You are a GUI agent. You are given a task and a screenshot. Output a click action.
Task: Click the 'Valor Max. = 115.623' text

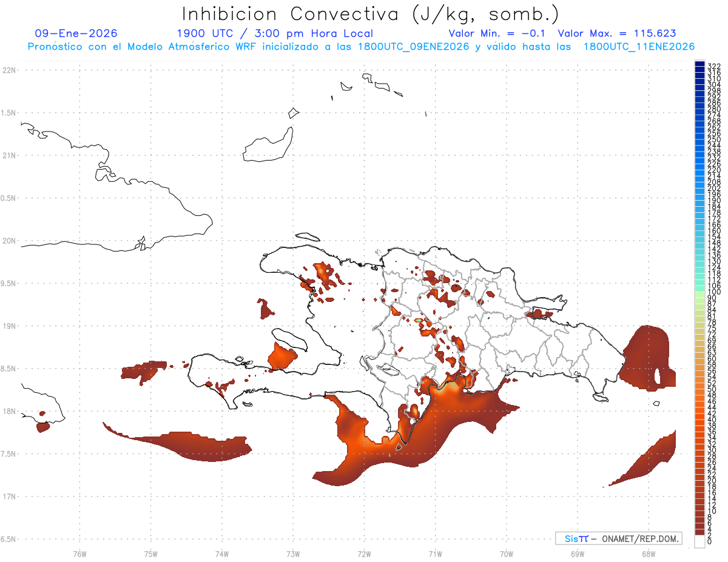click(x=617, y=33)
